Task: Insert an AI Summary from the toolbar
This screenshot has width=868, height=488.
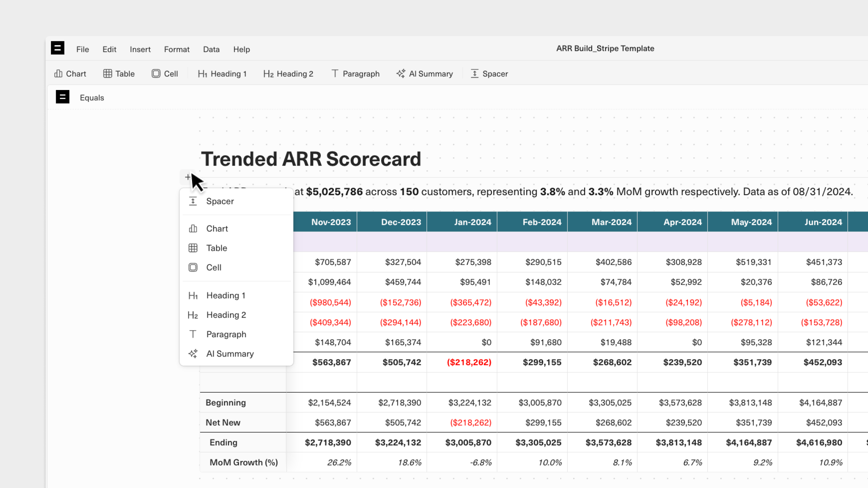Action: 425,74
